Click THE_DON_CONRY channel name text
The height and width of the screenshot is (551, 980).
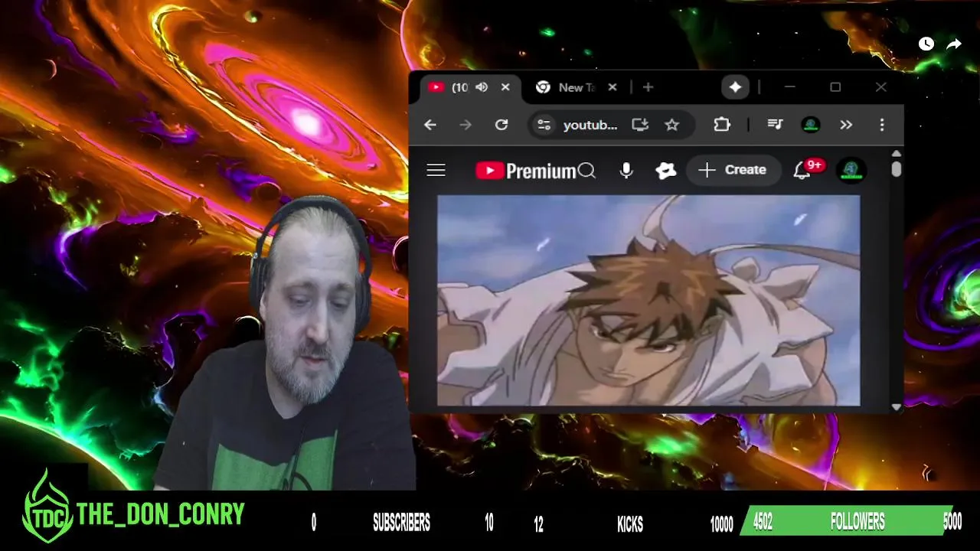point(161,515)
